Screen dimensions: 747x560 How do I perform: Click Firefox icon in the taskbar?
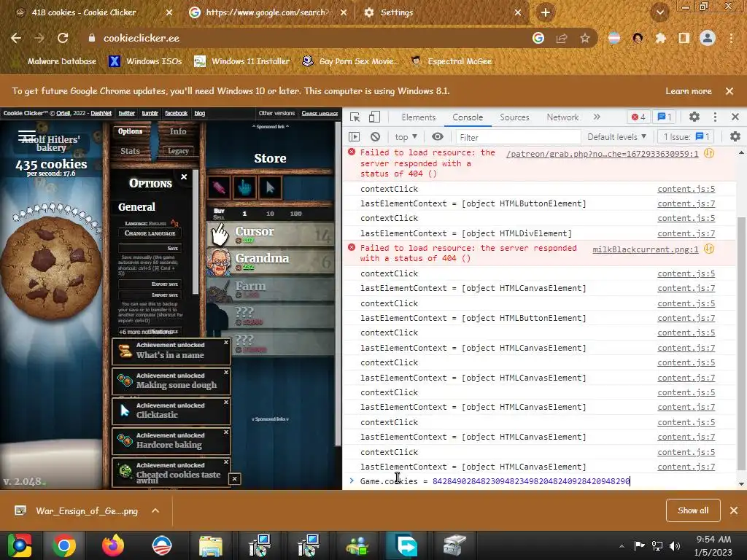pos(113,545)
